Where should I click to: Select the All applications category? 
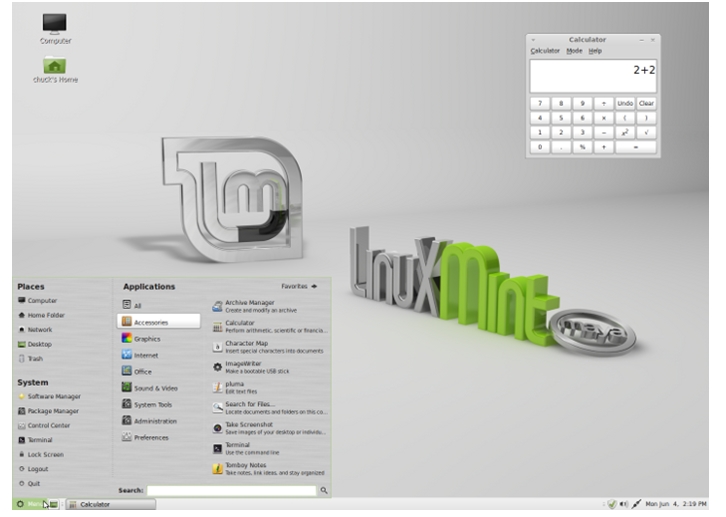pos(159,305)
